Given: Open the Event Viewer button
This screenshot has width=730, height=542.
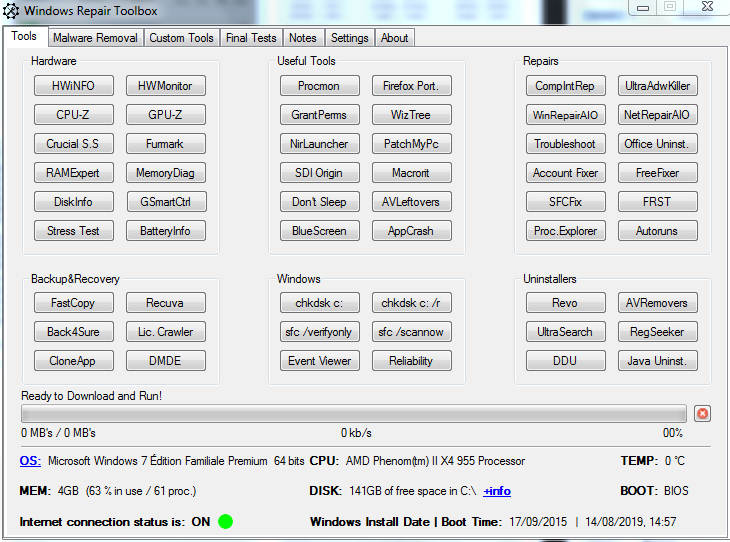Looking at the screenshot, I should point(319,361).
